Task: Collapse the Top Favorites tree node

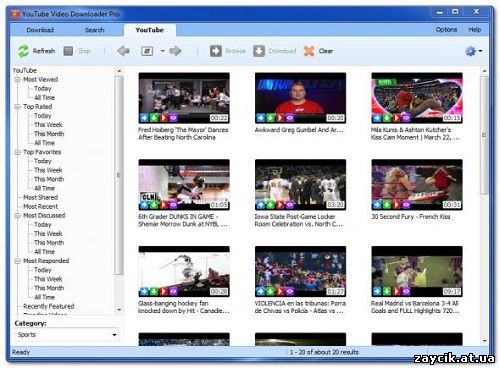Action: [17, 152]
